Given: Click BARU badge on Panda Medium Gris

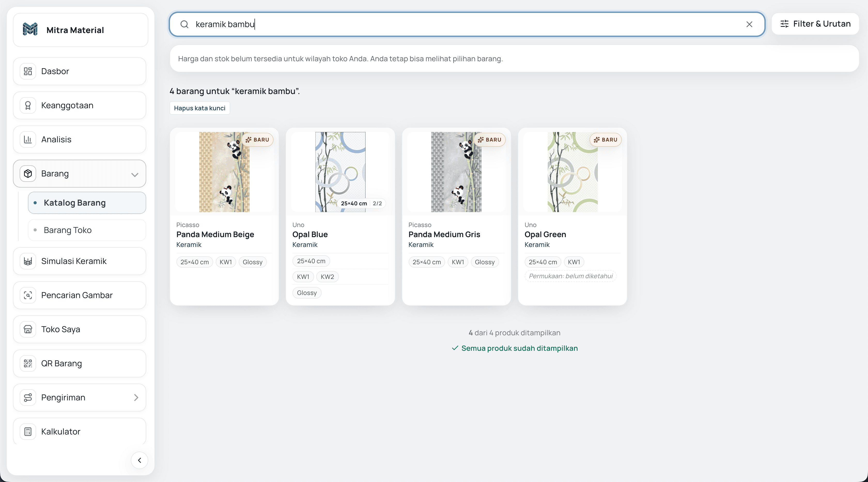Looking at the screenshot, I should pyautogui.click(x=490, y=140).
